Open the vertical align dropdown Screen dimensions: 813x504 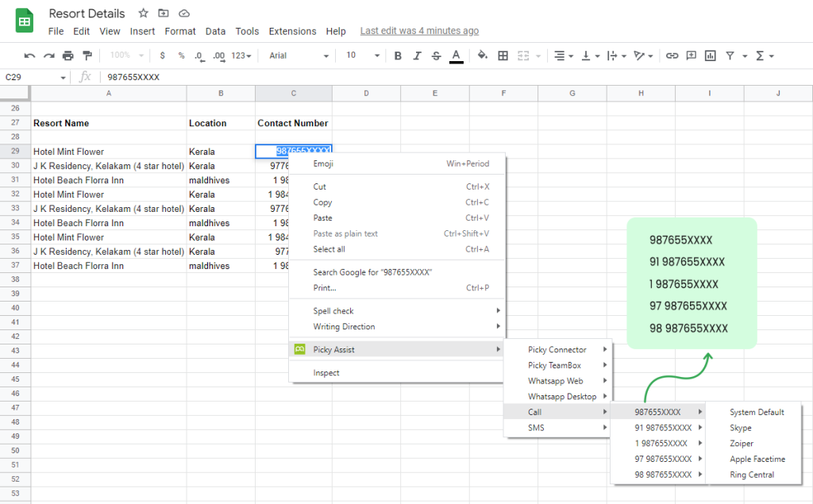point(590,56)
